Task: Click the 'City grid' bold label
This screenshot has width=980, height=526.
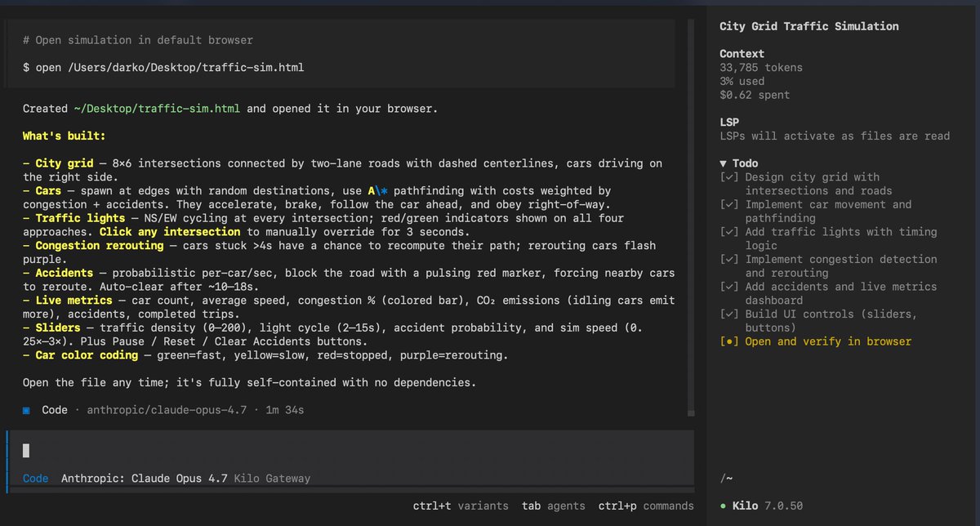Action: click(x=65, y=163)
